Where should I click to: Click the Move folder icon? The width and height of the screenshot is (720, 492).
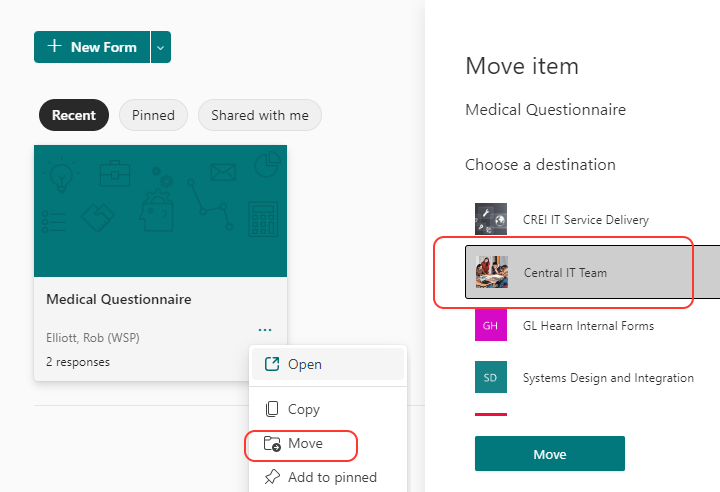(271, 444)
